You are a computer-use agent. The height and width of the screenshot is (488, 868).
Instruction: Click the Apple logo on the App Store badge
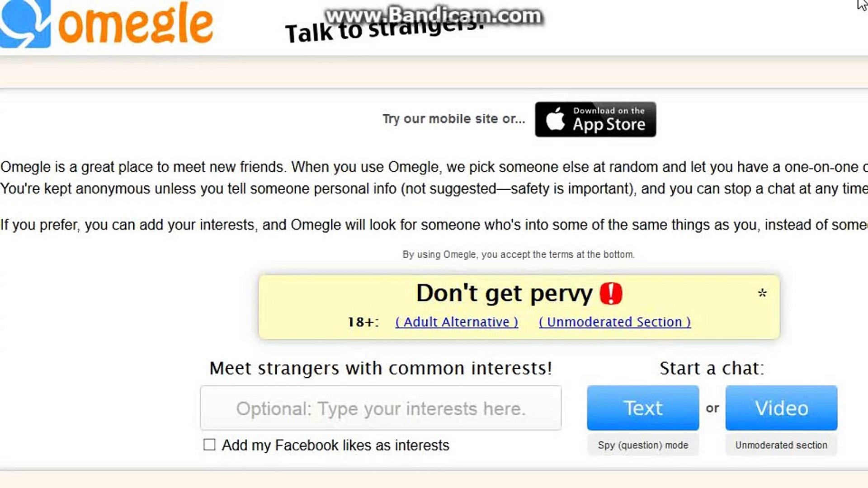click(555, 120)
